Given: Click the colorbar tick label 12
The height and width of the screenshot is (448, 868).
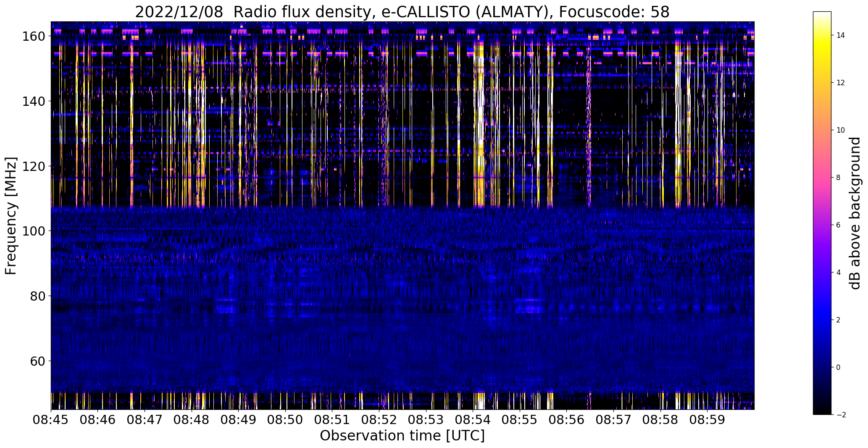Looking at the screenshot, I should 841,83.
